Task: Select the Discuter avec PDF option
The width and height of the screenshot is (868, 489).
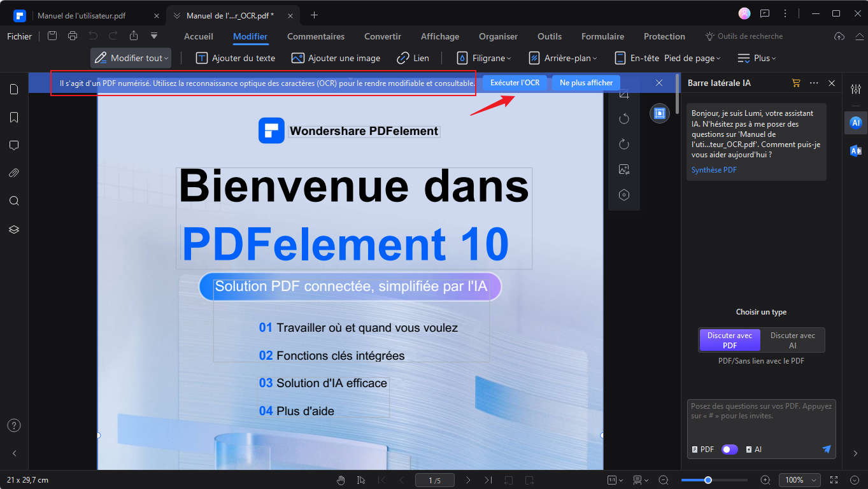Action: pos(730,340)
